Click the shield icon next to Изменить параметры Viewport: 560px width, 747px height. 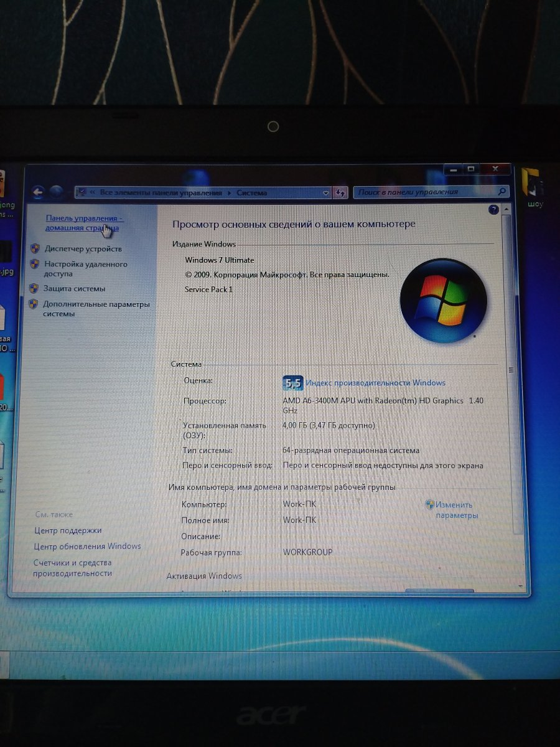429,505
